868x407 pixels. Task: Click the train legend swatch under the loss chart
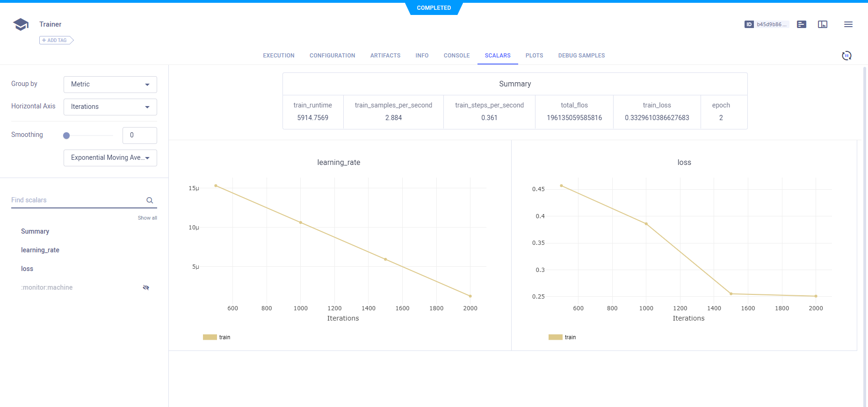(x=555, y=337)
